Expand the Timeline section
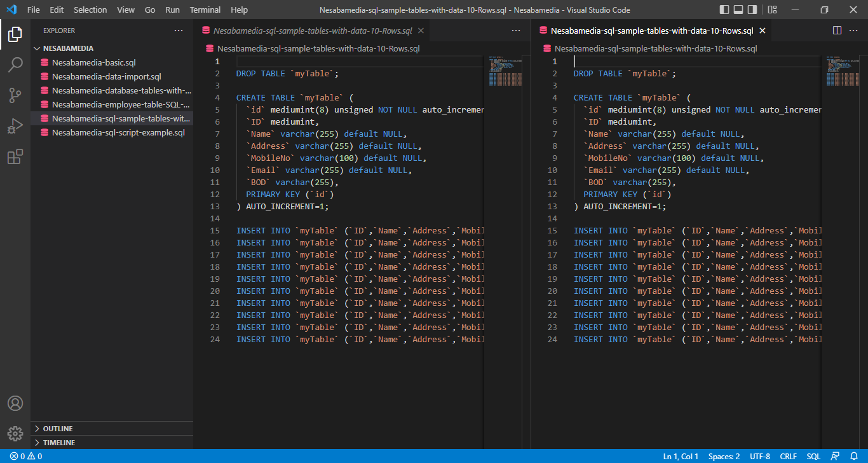 click(58, 443)
